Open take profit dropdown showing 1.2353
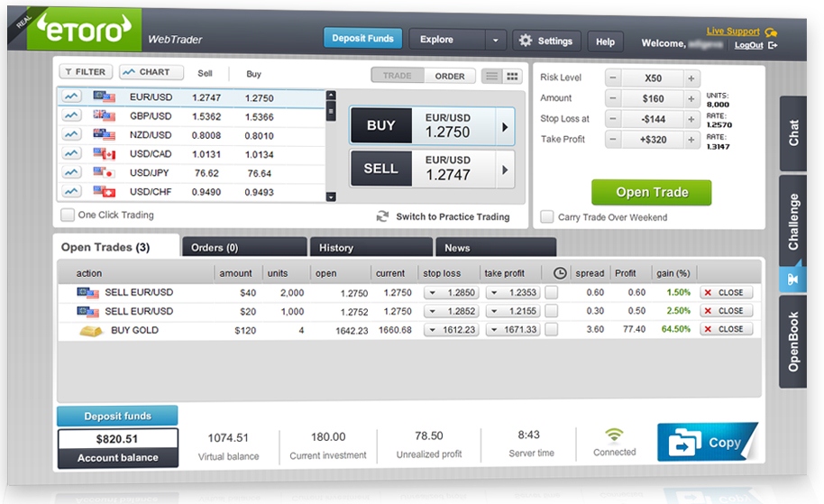824x504 pixels. 513,293
